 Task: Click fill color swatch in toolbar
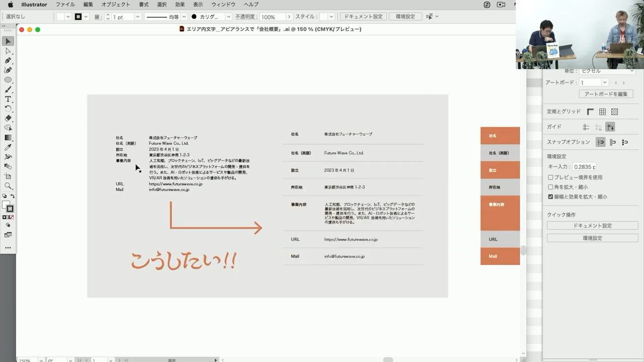coord(6,205)
